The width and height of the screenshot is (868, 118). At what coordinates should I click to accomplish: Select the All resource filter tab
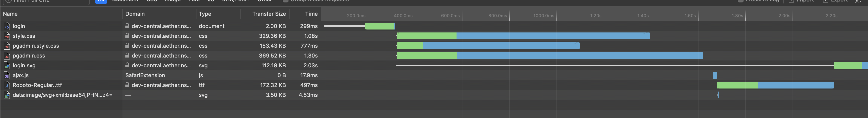pyautogui.click(x=101, y=1)
